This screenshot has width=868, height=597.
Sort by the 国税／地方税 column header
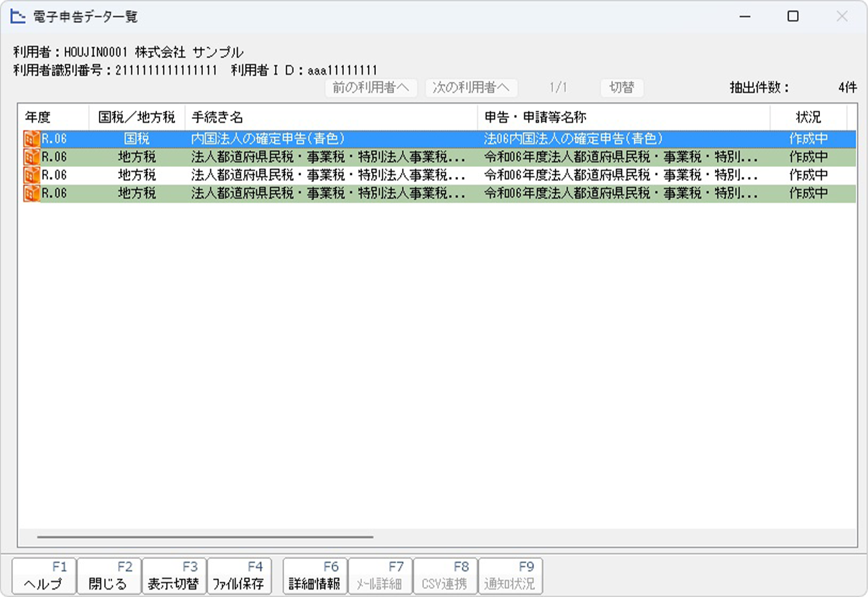(136, 118)
